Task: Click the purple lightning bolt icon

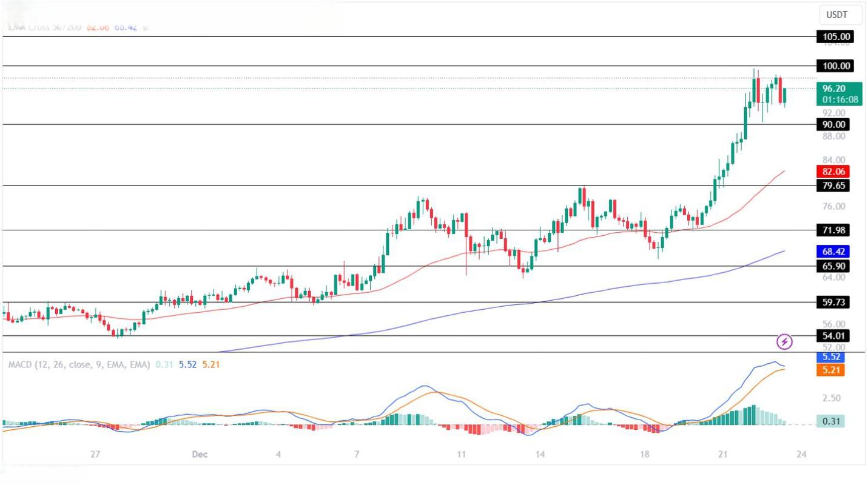Action: 785,342
